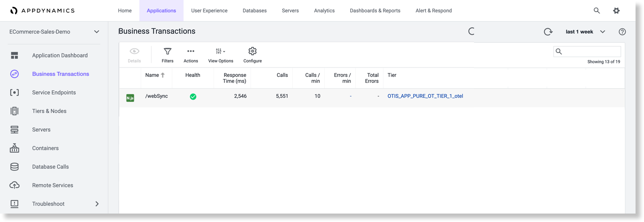This screenshot has height=222, width=644.
Task: Click the 2,546 response time value
Action: 240,96
